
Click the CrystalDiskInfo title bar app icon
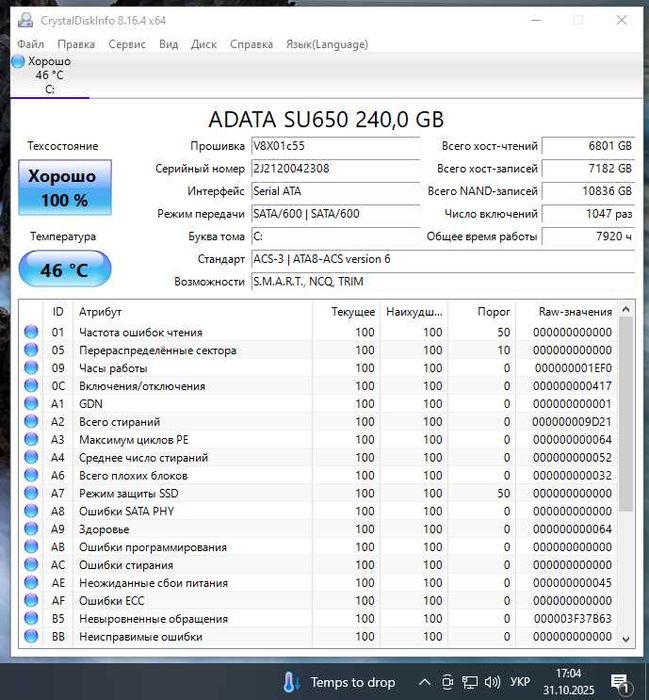25,20
